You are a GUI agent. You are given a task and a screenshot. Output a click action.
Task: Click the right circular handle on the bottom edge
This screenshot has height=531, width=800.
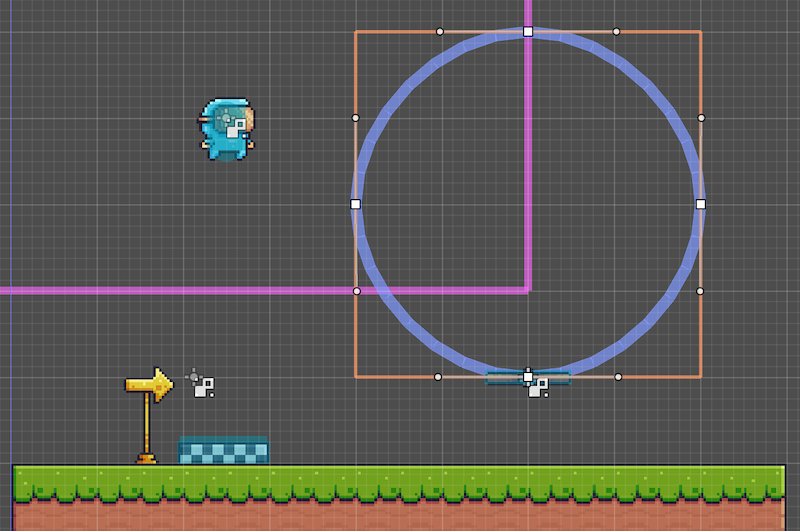(x=618, y=377)
